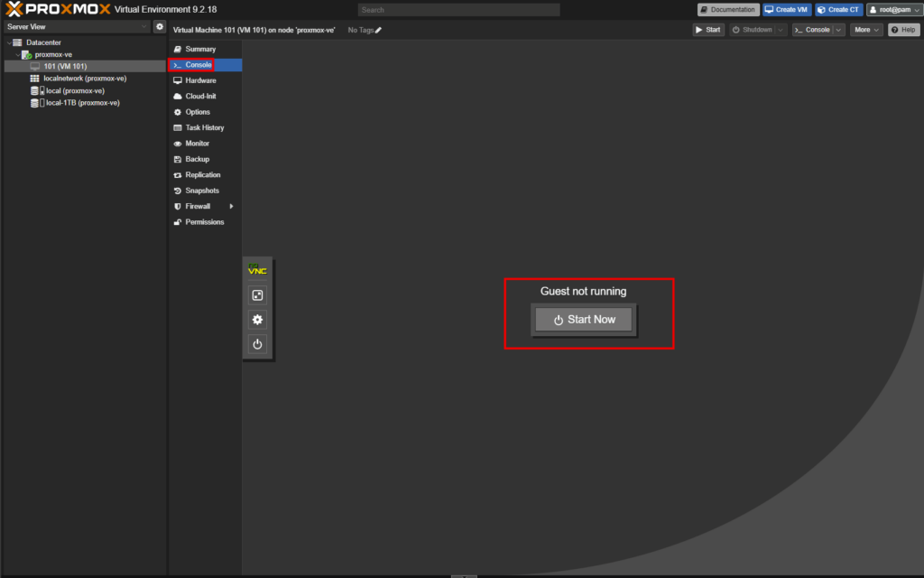The height and width of the screenshot is (578, 924).
Task: Click the Shutdown button
Action: pyautogui.click(x=753, y=30)
